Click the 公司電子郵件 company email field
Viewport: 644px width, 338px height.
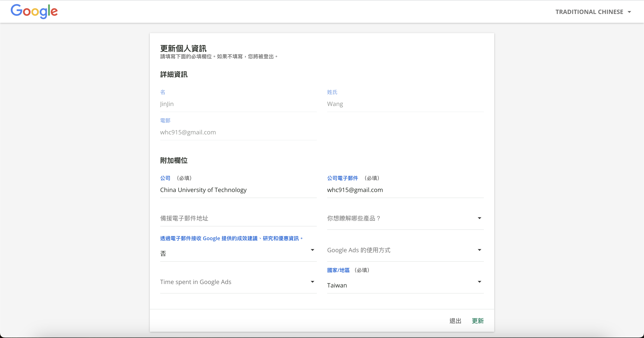point(405,190)
